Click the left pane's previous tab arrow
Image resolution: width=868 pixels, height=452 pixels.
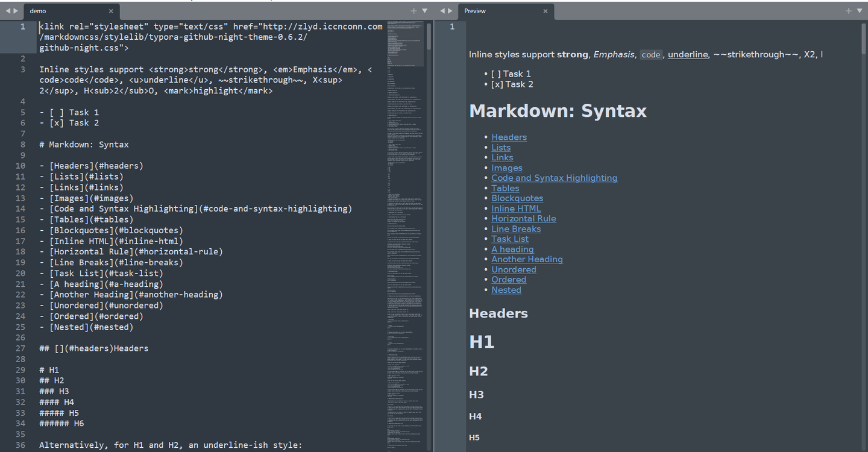point(8,11)
